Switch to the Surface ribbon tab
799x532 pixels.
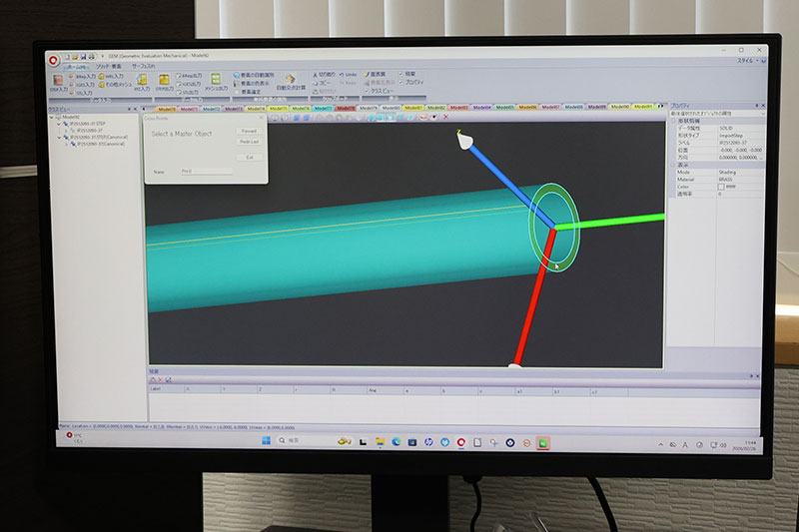[143, 66]
